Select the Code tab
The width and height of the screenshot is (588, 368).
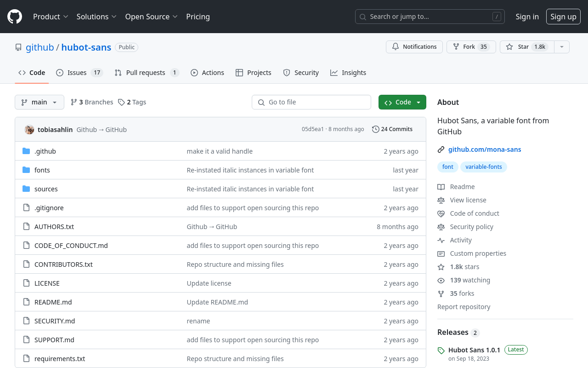(x=32, y=73)
